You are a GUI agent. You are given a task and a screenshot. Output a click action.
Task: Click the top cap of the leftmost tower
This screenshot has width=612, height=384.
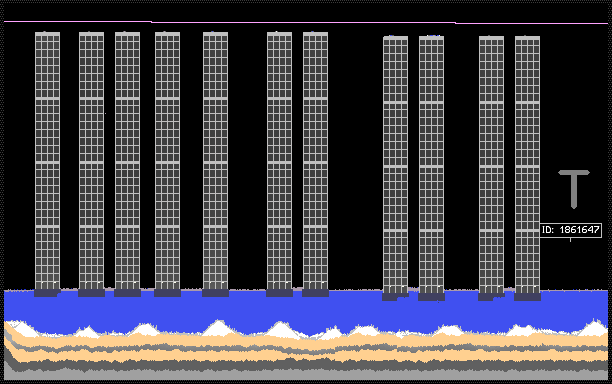[48, 34]
